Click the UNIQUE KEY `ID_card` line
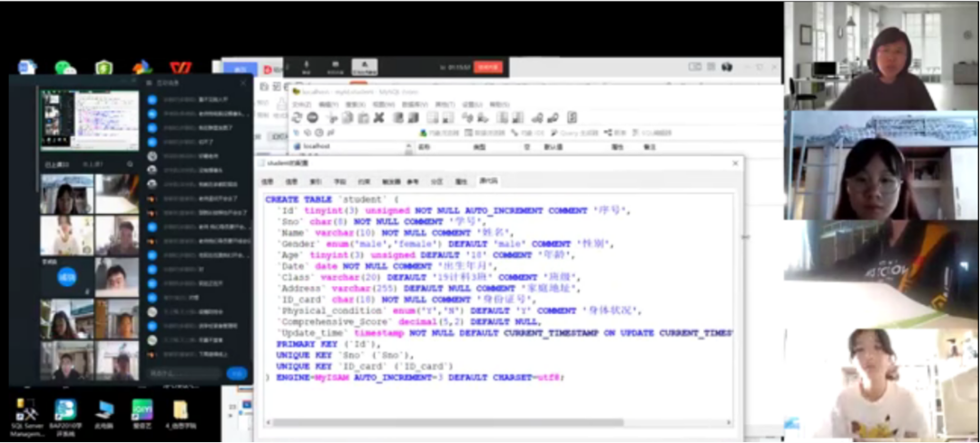The width and height of the screenshot is (980, 443). click(365, 366)
